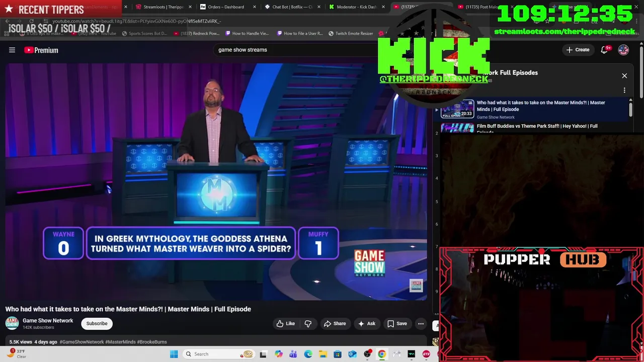Open the Sports Scores Bot bookmark
644x362 pixels.
[x=144, y=34]
